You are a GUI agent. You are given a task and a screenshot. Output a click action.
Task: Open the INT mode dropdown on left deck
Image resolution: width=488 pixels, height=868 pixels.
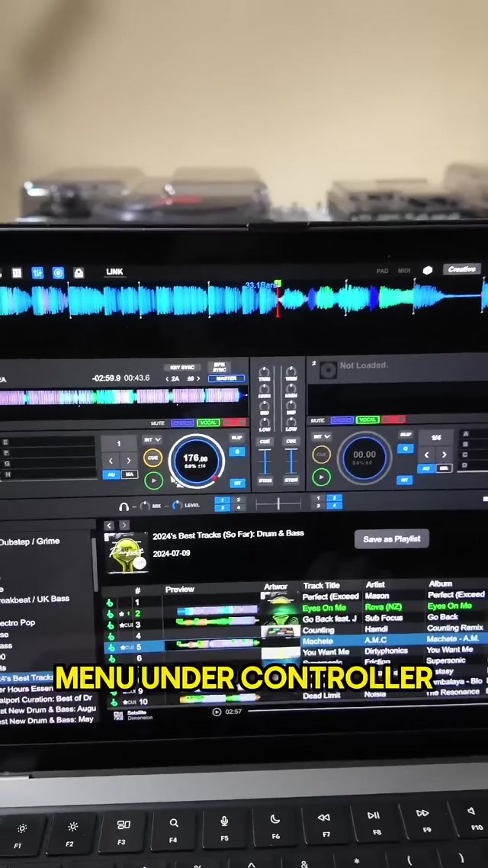pos(152,439)
